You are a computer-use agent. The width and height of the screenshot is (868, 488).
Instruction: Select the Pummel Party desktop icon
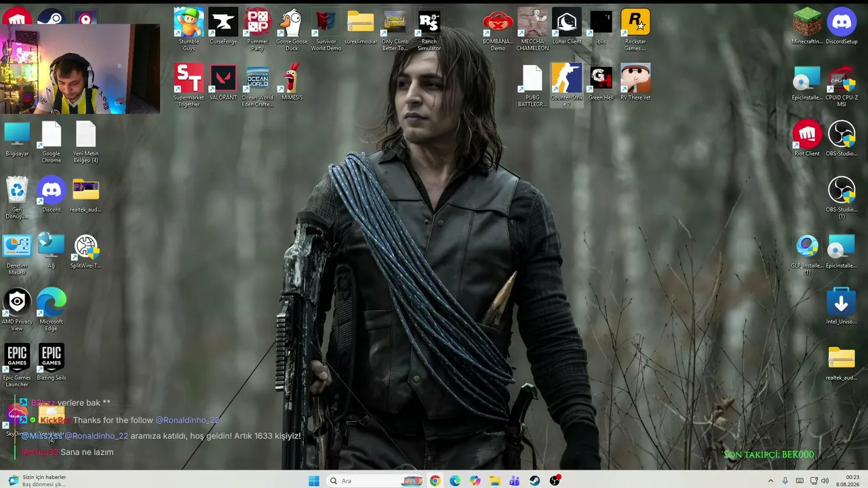tap(257, 30)
